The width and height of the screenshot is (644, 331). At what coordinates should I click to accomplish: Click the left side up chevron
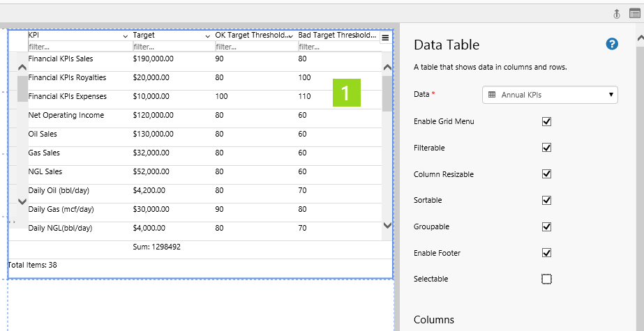(22, 68)
